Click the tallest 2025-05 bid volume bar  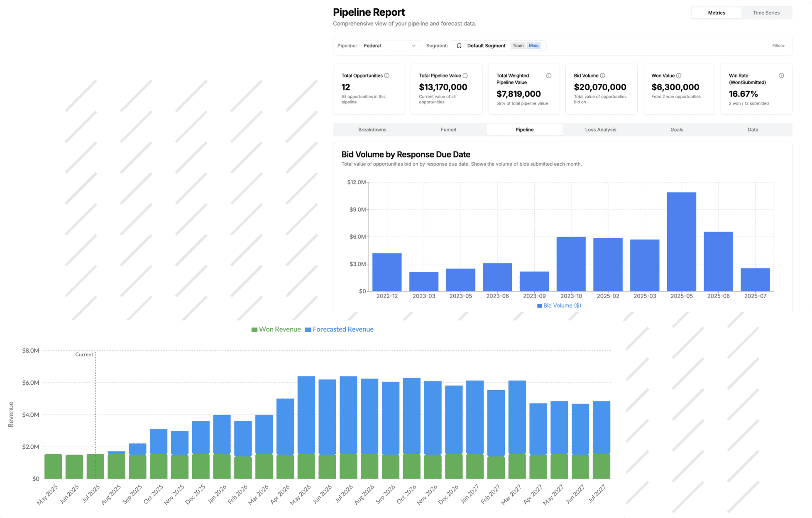[x=682, y=241]
